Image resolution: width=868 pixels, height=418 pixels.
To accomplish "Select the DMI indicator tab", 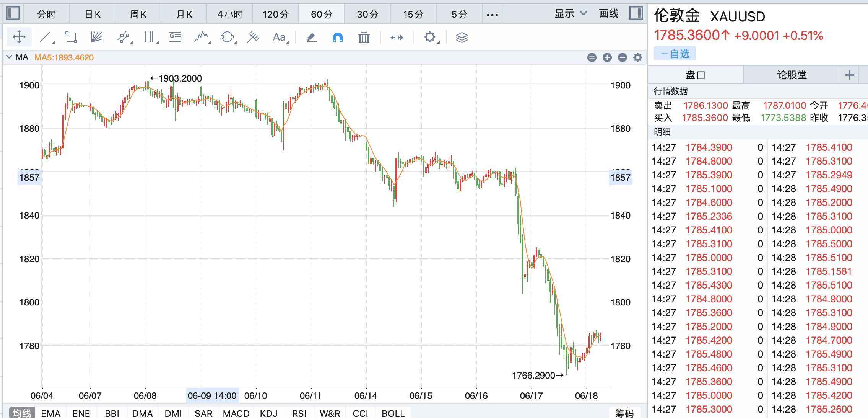I will point(173,413).
